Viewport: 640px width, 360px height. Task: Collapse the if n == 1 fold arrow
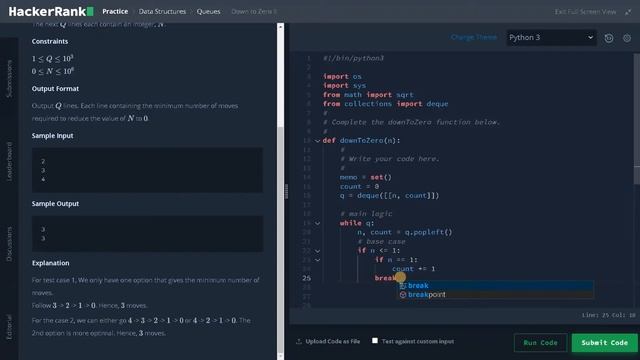point(317,260)
